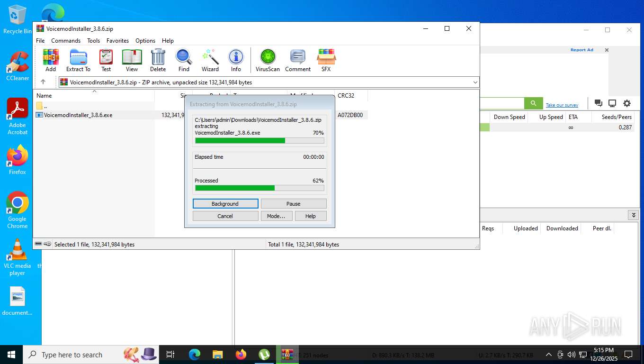Click Help button in extraction dialog
This screenshot has width=644, height=364.
[x=311, y=216]
